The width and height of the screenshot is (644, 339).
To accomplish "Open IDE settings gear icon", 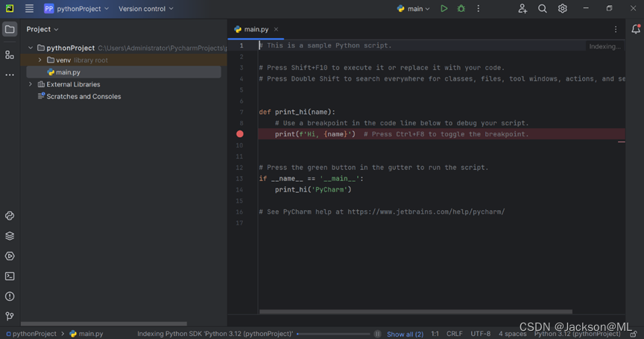I will coord(563,9).
